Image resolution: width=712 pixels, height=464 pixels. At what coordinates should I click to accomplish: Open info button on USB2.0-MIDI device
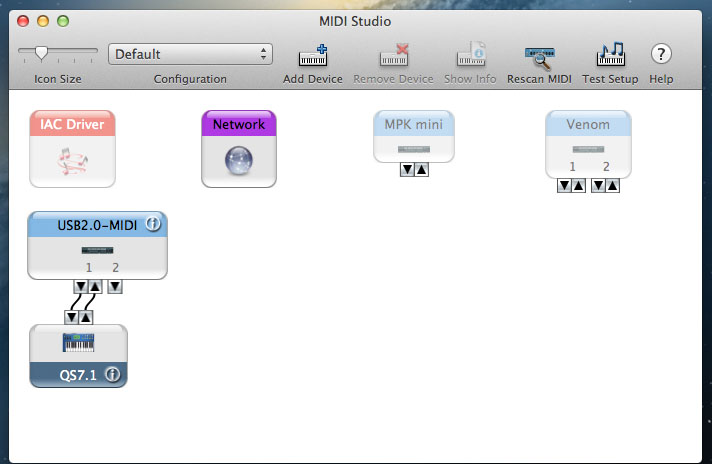(153, 224)
